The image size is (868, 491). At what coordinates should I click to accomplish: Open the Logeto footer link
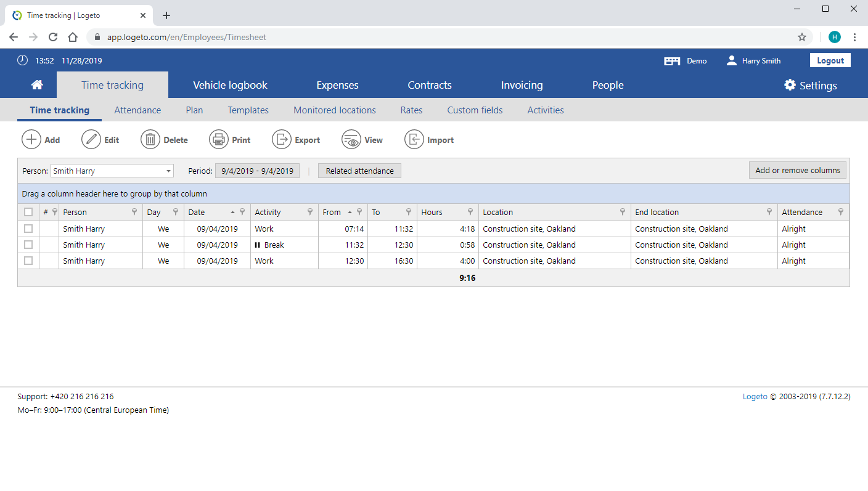click(755, 397)
